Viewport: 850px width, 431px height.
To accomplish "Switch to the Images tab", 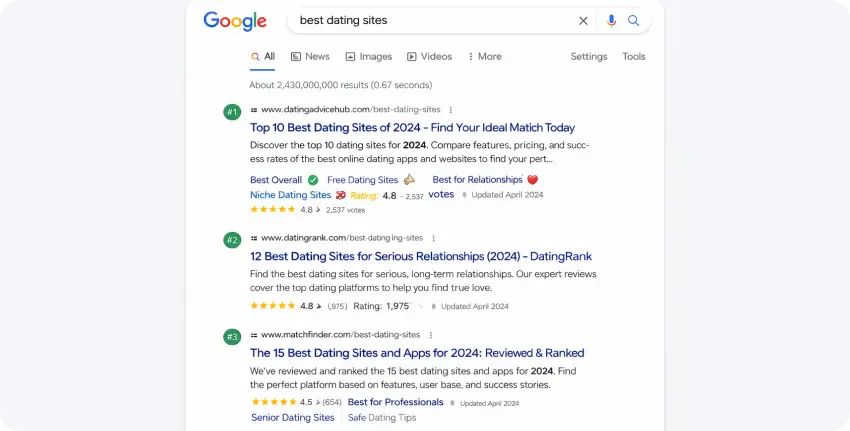I will click(369, 57).
